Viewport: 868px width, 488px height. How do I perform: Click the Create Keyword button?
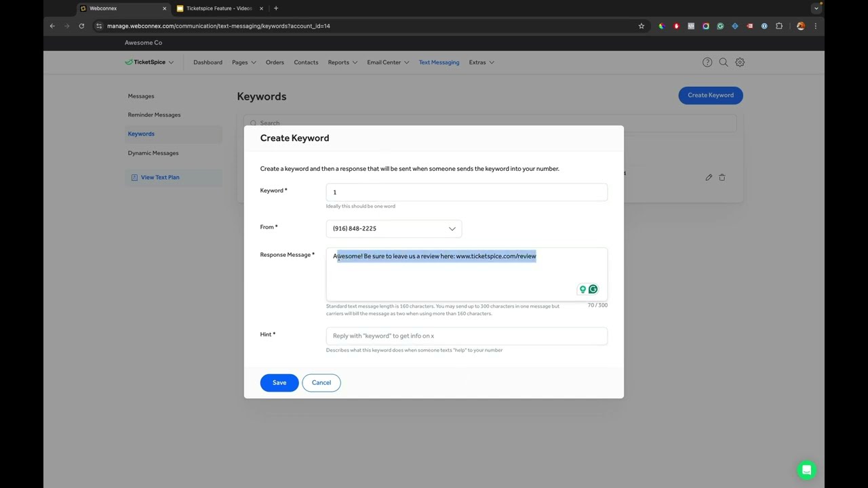[711, 96]
